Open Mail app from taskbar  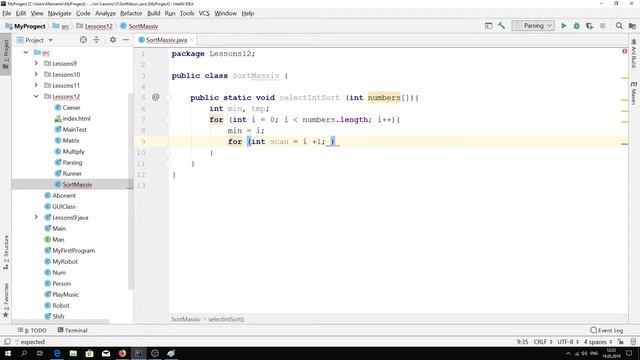[x=106, y=353]
